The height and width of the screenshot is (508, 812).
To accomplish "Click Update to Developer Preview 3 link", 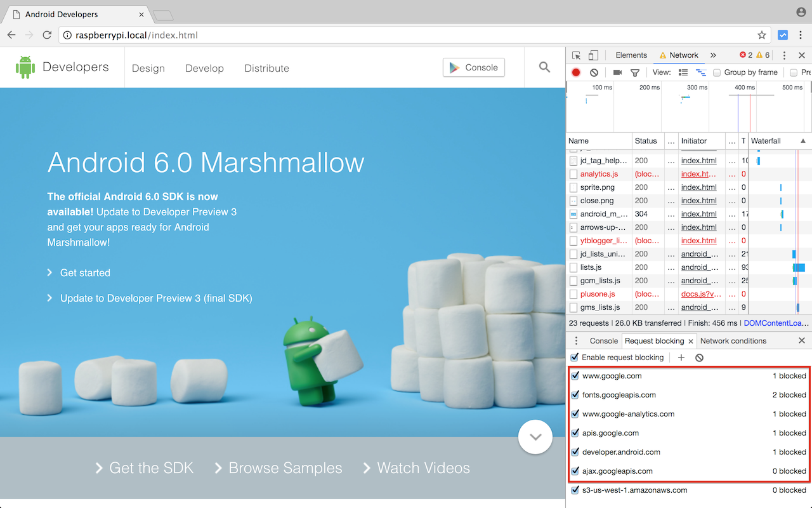I will pyautogui.click(x=156, y=298).
